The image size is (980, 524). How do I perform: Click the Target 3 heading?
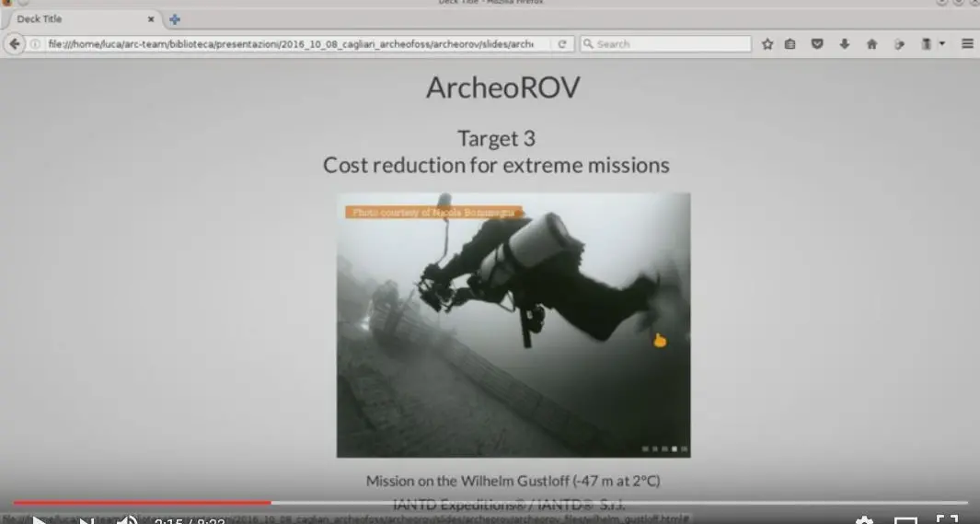[x=496, y=138]
